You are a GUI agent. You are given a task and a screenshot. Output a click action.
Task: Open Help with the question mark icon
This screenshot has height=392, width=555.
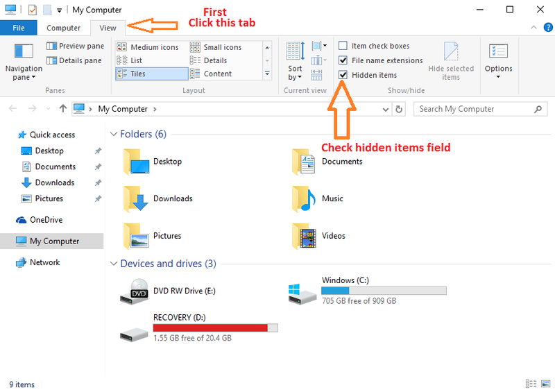pyautogui.click(x=548, y=27)
